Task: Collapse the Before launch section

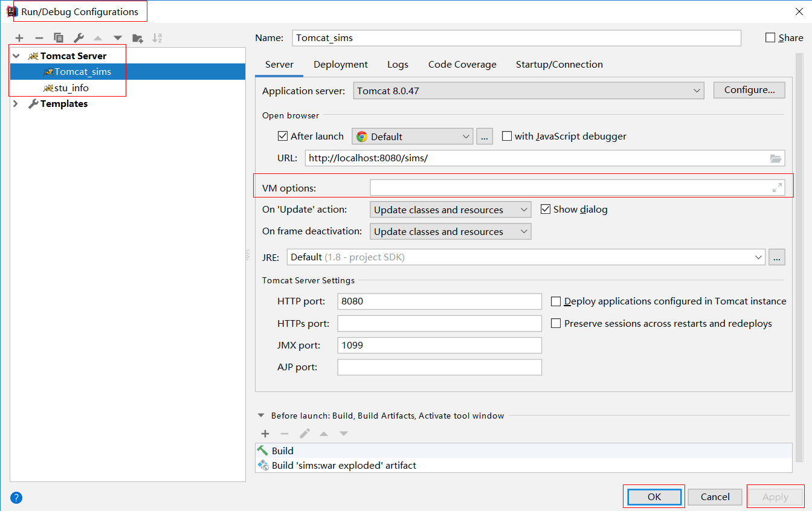Action: click(x=261, y=416)
